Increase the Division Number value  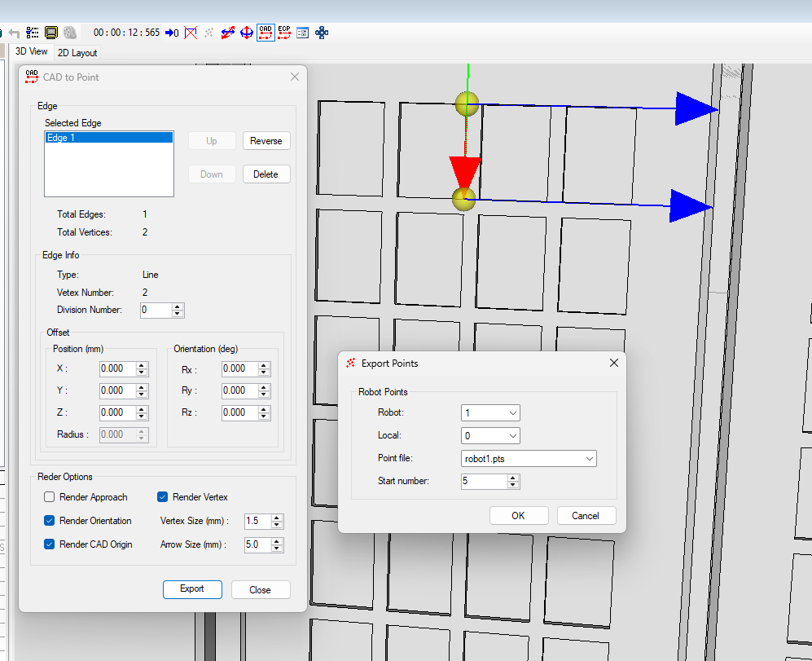(178, 307)
